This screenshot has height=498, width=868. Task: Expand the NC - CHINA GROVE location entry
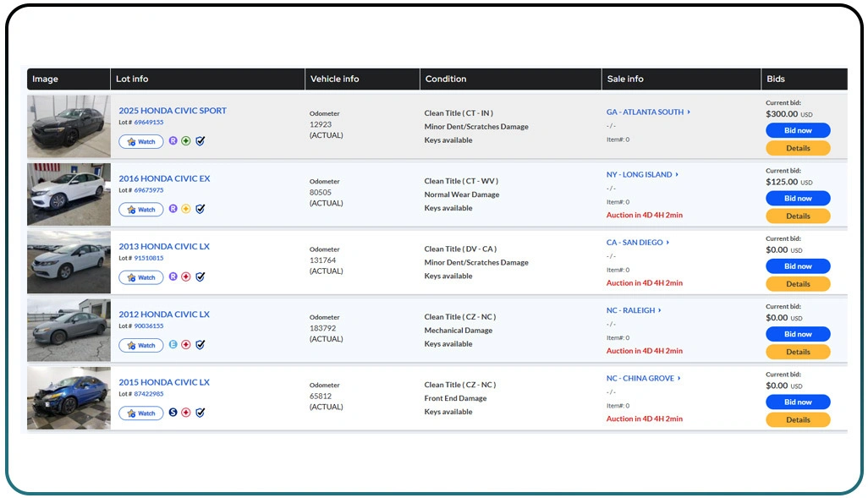click(x=643, y=378)
